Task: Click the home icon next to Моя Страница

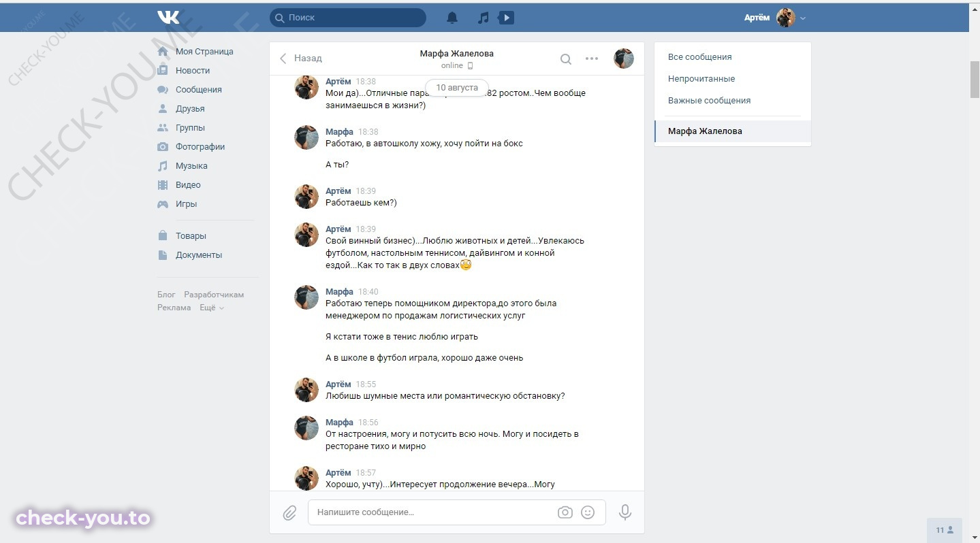Action: click(x=163, y=52)
